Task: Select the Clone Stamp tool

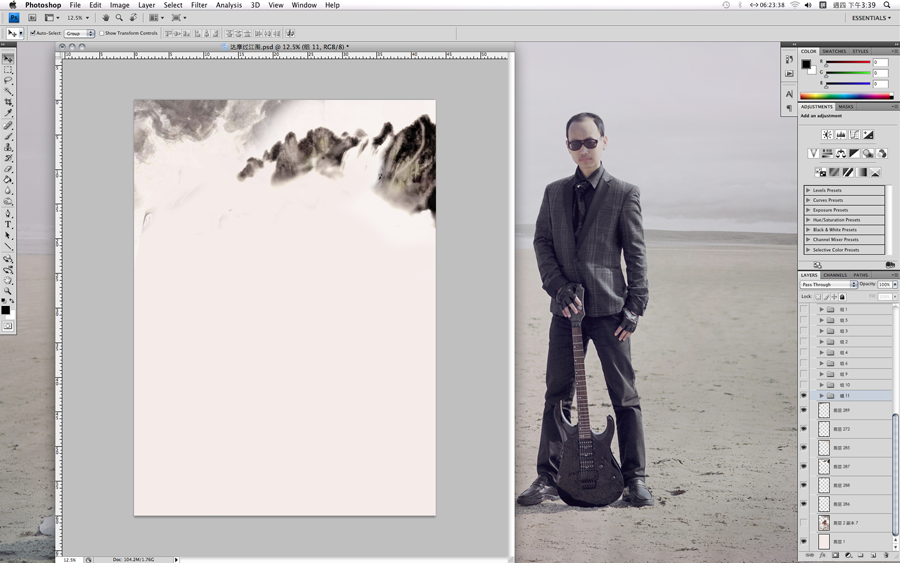Action: pos(8,147)
